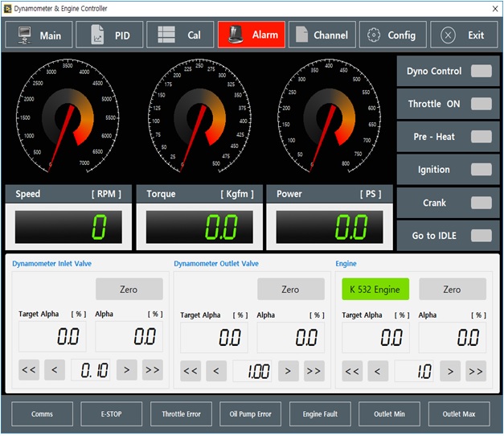The height and width of the screenshot is (436, 504).
Task: Enable the Throttle ON toggle
Action: [481, 104]
